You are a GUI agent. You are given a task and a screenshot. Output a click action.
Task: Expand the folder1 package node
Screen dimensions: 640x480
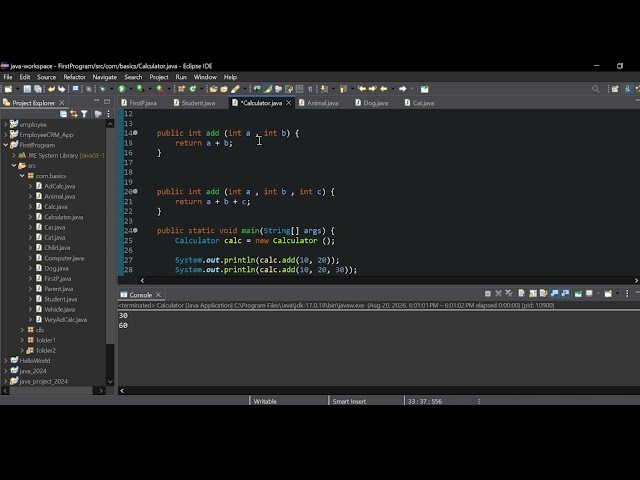(x=22, y=340)
